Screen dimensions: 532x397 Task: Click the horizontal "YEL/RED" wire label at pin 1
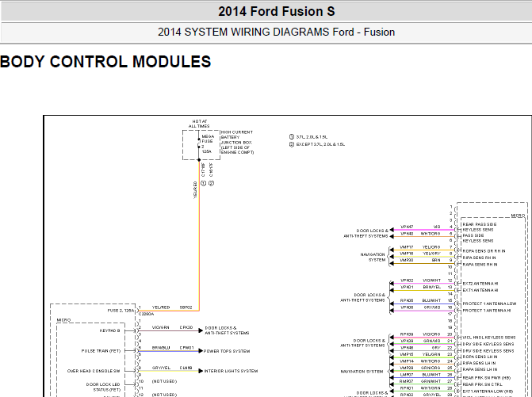(161, 307)
